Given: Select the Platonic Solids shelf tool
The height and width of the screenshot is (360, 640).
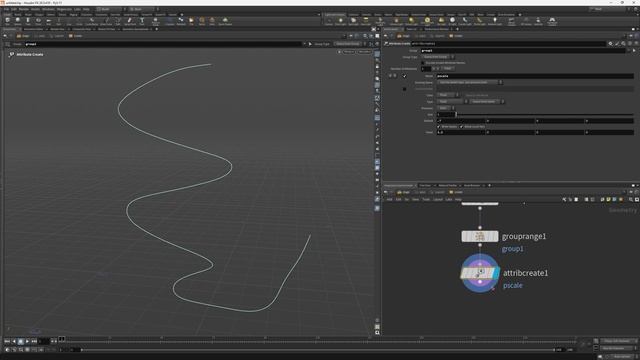Looking at the screenshot, I should (x=156, y=22).
